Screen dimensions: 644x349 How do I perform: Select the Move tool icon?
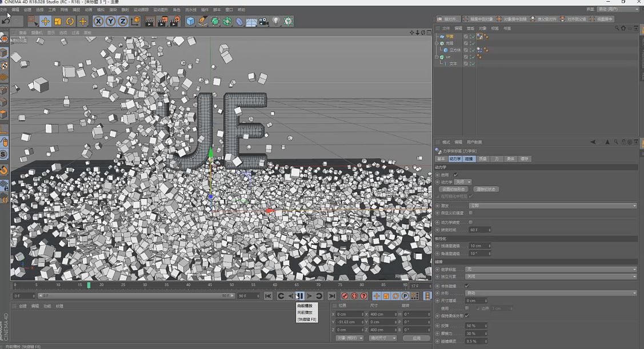click(46, 21)
